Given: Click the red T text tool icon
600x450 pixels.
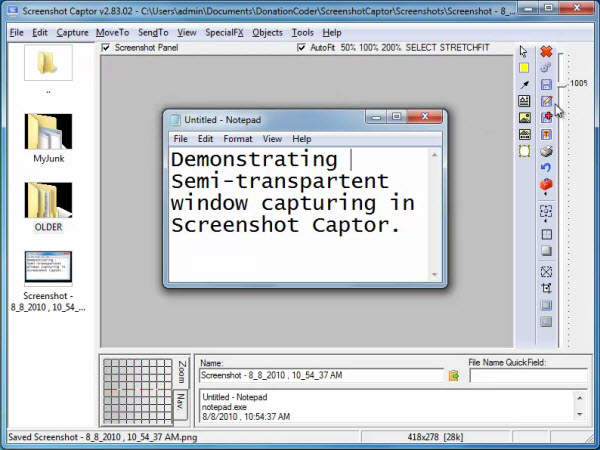Looking at the screenshot, I should coord(546,134).
